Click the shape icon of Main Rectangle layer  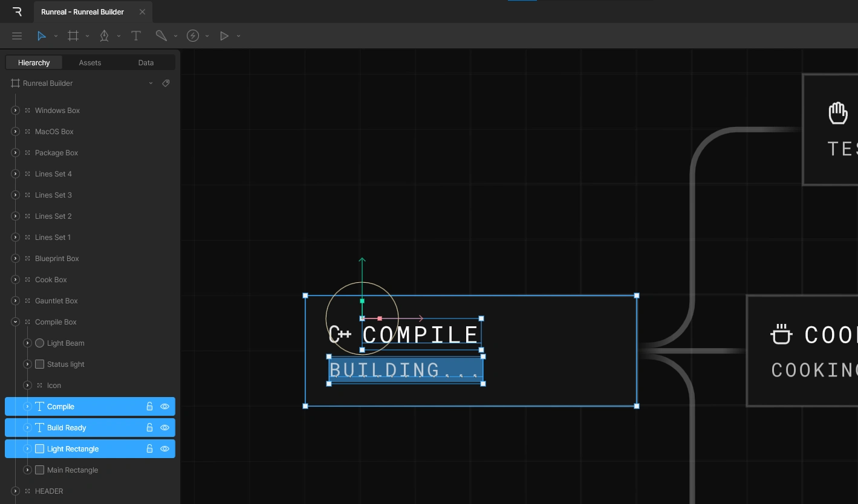pos(40,470)
